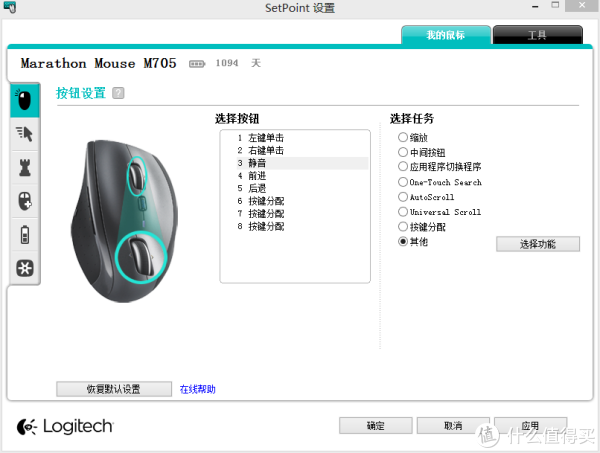Select the 应用程序切换程序 radio option
The height and width of the screenshot is (453, 600).
click(403, 167)
